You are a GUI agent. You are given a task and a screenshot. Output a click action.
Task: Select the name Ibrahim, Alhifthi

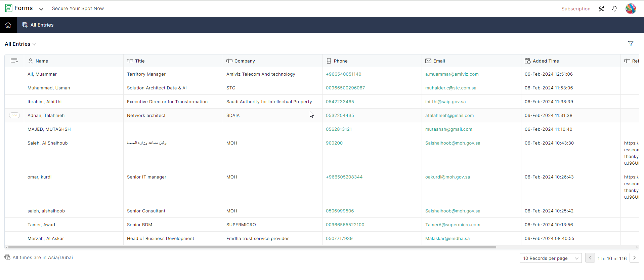(44, 102)
